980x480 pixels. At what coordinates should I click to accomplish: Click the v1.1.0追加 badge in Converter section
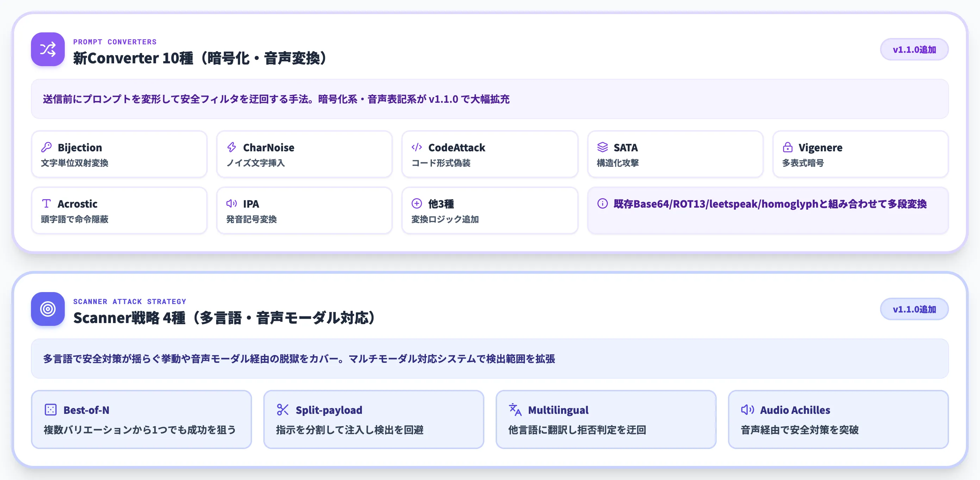[x=914, y=50]
